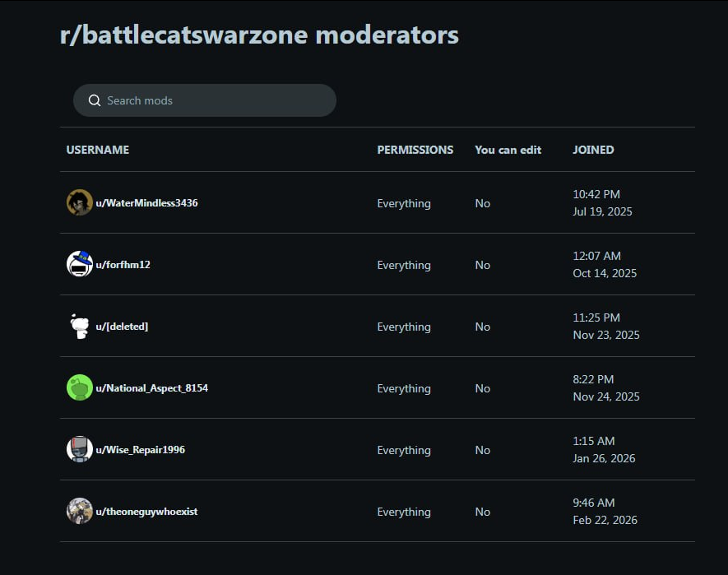Click the magnifier icon in search box
This screenshot has height=575, width=728.
pos(95,100)
